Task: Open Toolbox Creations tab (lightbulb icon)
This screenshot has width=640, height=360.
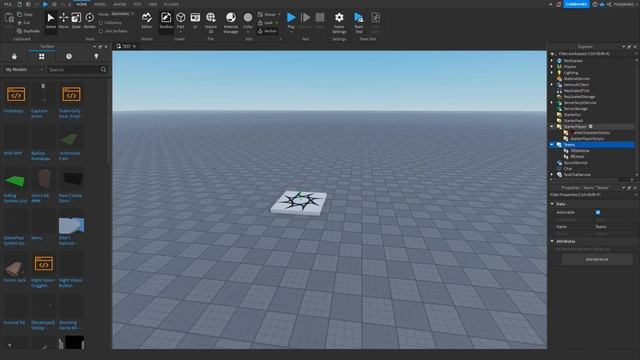Action: coord(96,56)
